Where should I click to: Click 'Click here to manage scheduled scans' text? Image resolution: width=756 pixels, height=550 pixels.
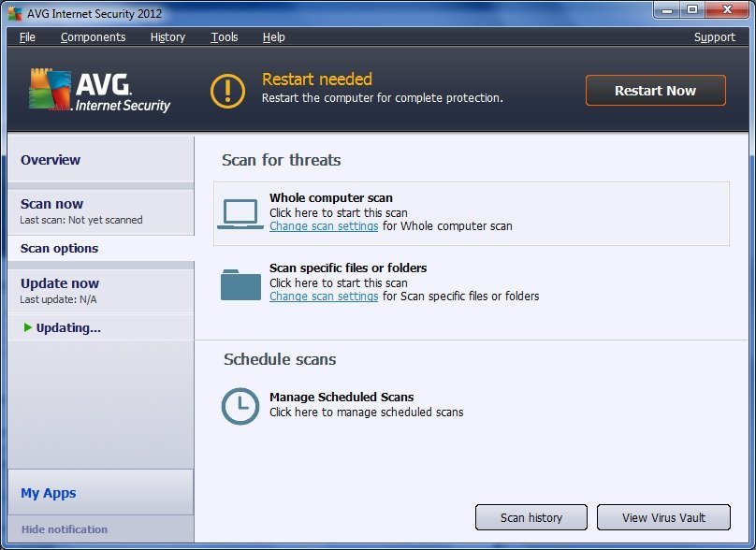tap(367, 412)
